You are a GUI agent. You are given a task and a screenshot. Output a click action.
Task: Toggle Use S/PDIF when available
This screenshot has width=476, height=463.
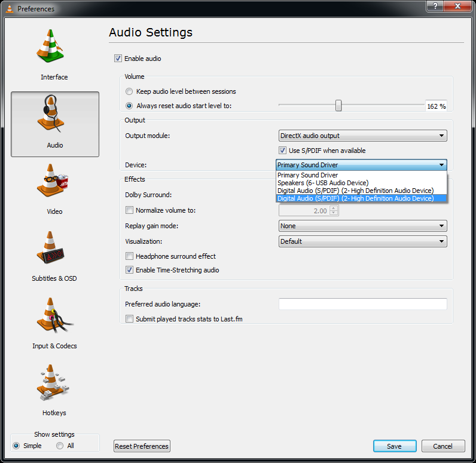pyautogui.click(x=282, y=150)
